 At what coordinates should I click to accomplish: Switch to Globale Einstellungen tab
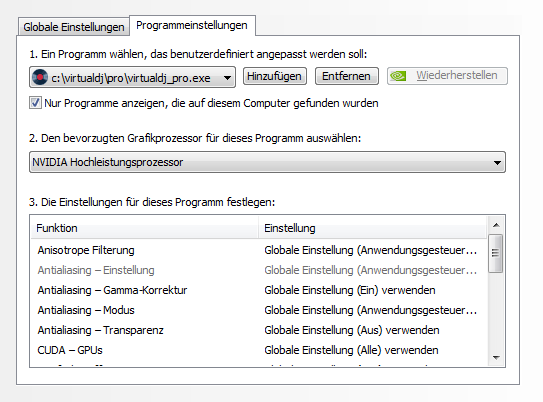point(73,27)
